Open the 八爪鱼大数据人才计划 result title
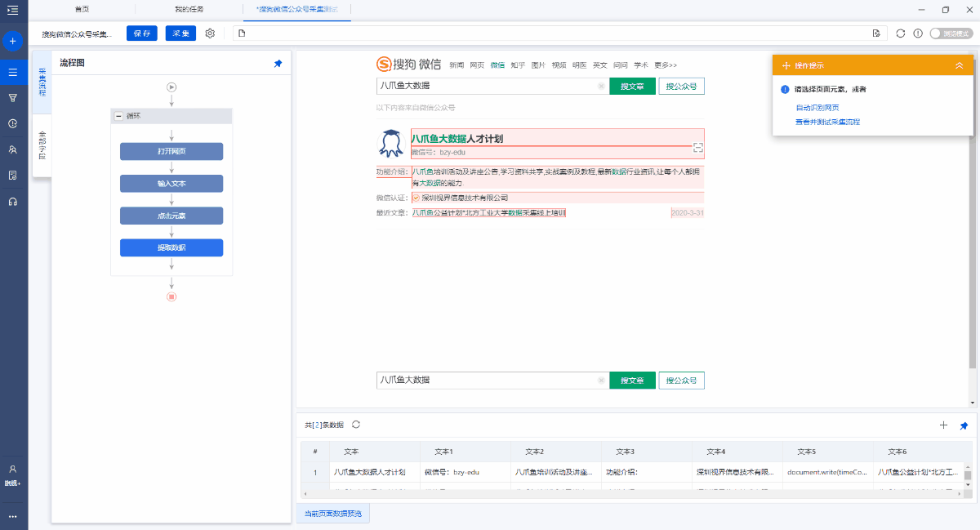 point(457,139)
